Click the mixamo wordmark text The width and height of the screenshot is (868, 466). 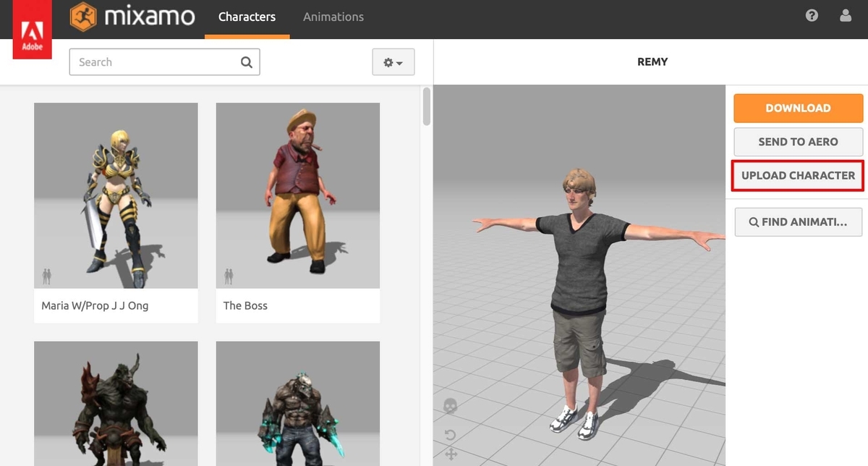(150, 17)
